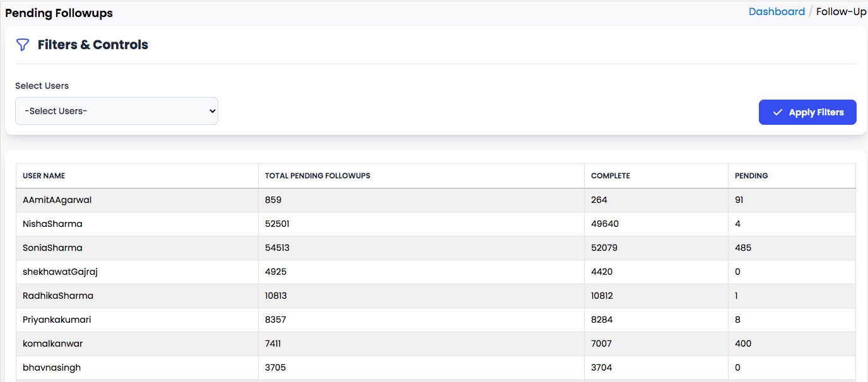Click komalkanwar pending value 400
The height and width of the screenshot is (382, 868).
(x=743, y=344)
